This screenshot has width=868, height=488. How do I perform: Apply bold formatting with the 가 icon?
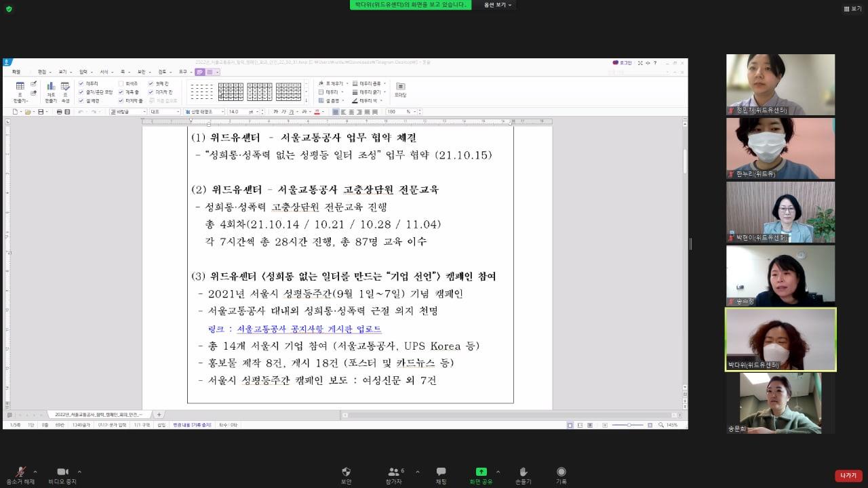(x=275, y=110)
